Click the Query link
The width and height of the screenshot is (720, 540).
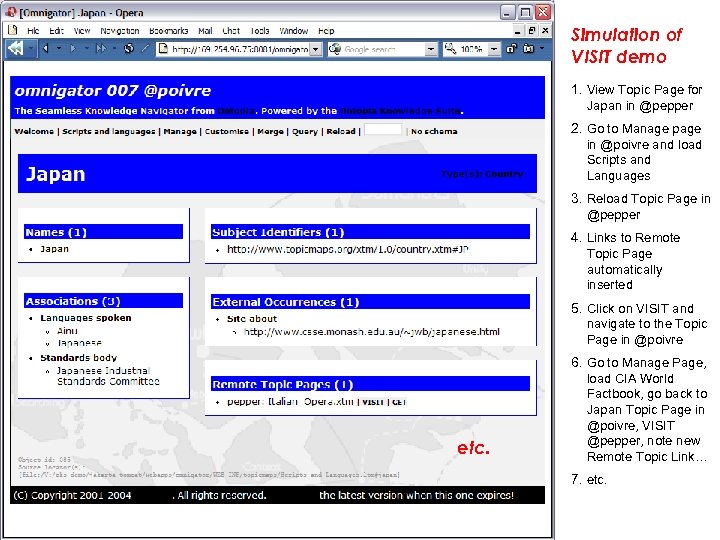tap(305, 131)
